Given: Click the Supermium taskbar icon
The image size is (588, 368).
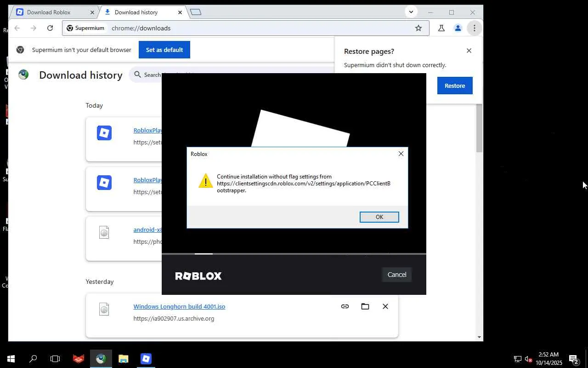Looking at the screenshot, I should pyautogui.click(x=101, y=359).
